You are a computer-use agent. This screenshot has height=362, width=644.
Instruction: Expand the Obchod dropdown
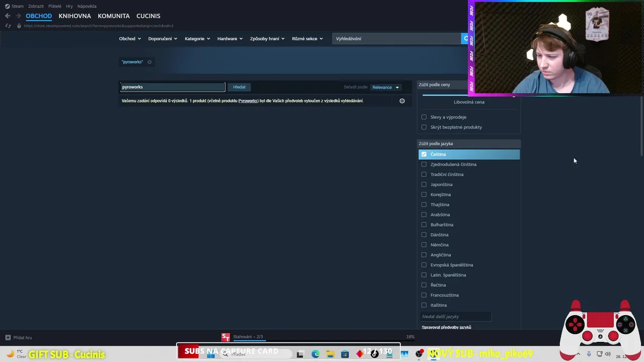click(x=130, y=39)
